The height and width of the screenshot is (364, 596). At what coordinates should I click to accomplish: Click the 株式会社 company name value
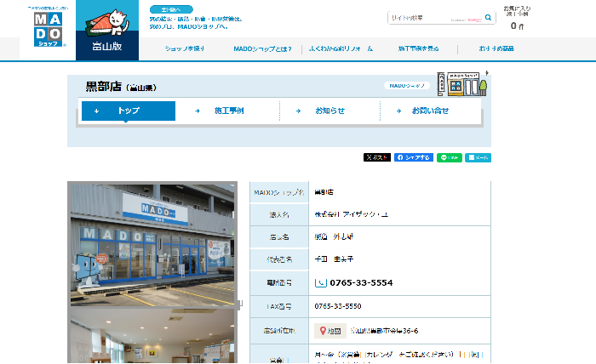click(x=351, y=214)
